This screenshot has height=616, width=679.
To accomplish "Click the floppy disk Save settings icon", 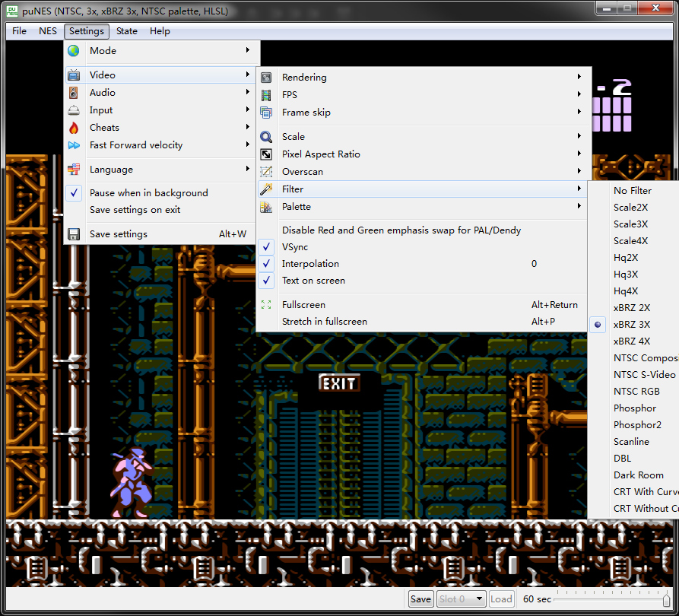I will tap(74, 234).
